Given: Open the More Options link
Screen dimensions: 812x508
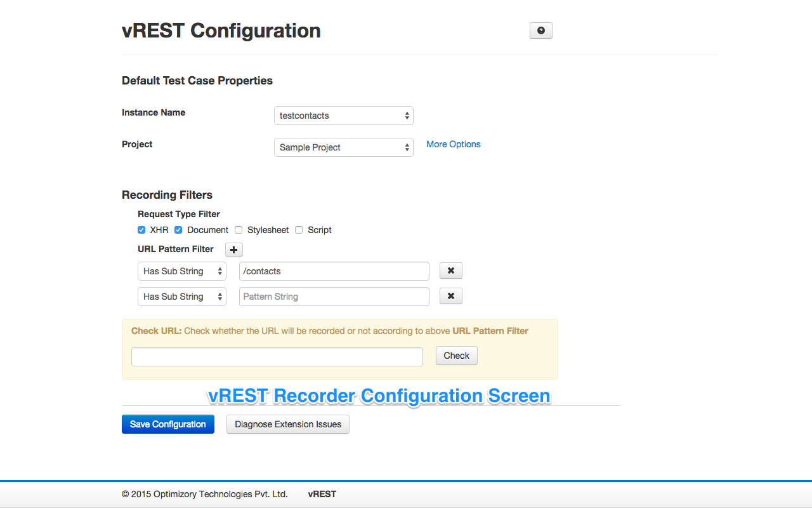Looking at the screenshot, I should coord(453,144).
